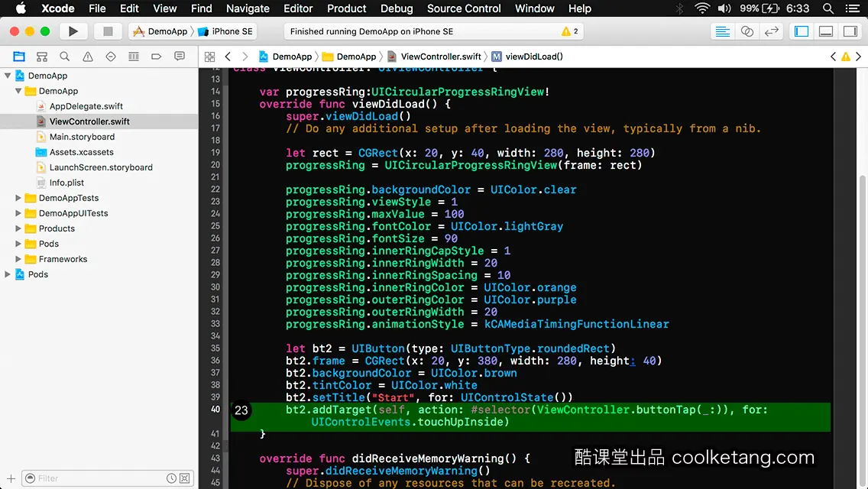Stop the running DemoApp
The width and height of the screenshot is (868, 489).
[108, 31]
